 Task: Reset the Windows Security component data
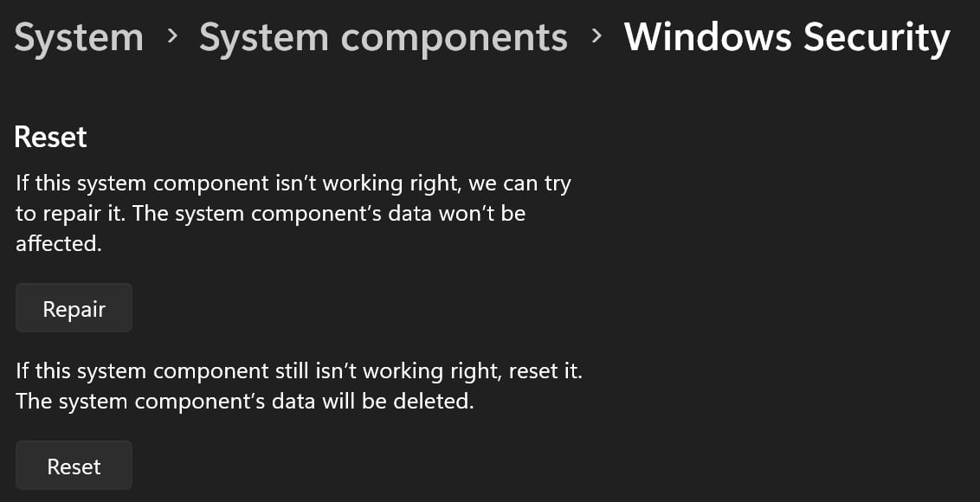tap(74, 465)
